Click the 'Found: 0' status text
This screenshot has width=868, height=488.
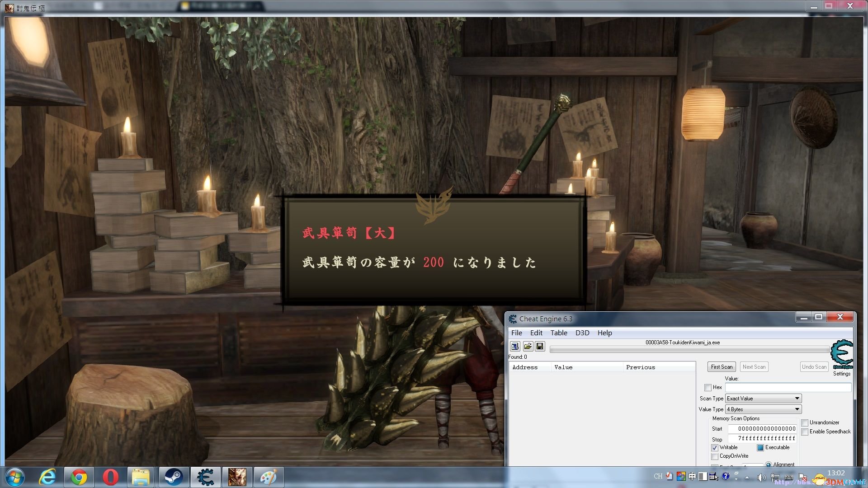[518, 357]
